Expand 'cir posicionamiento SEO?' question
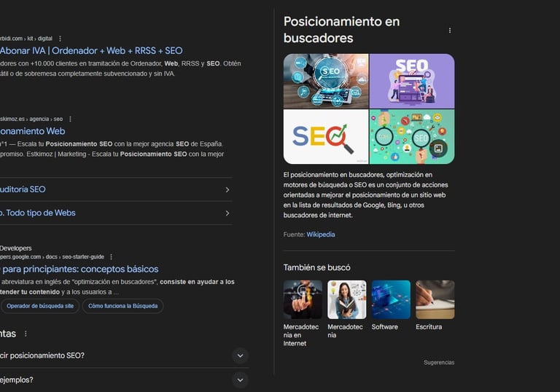 (241, 356)
